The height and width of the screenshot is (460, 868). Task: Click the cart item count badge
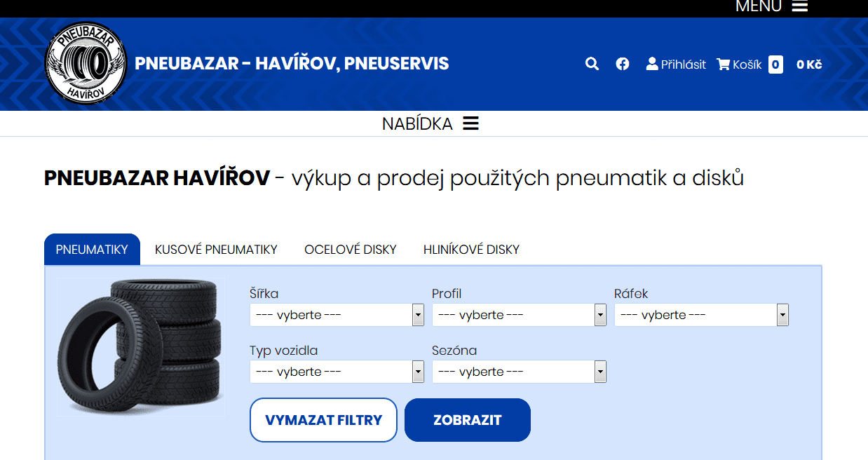click(x=775, y=65)
